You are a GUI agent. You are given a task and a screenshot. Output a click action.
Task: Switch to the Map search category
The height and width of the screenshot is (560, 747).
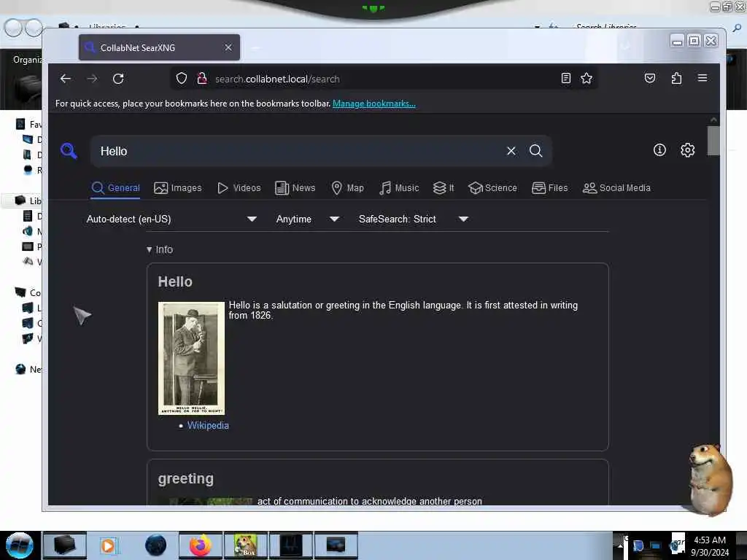347,188
